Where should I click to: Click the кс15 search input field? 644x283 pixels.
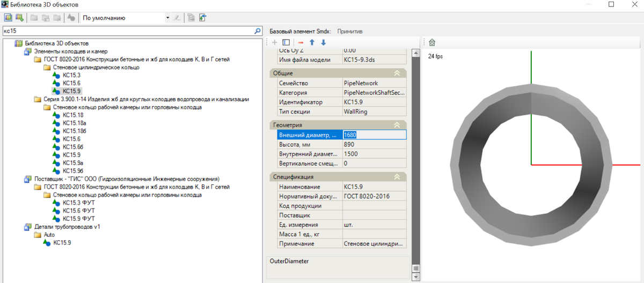(x=128, y=31)
